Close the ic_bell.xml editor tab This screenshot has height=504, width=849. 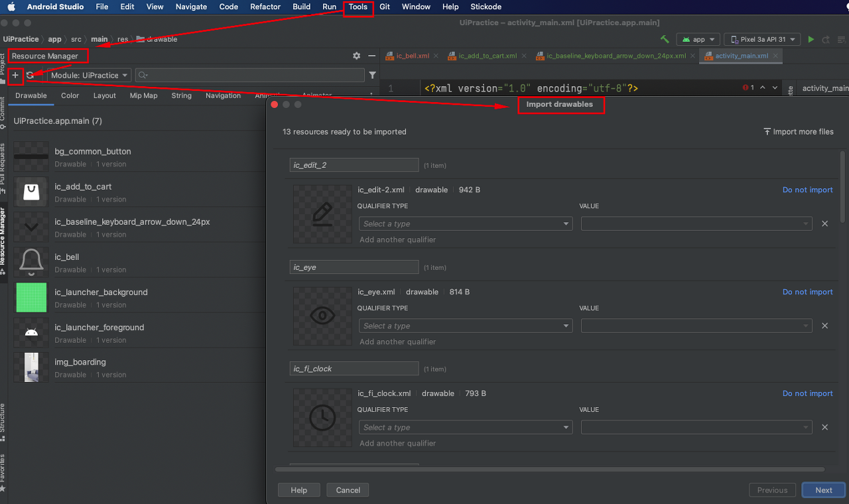tap(436, 56)
